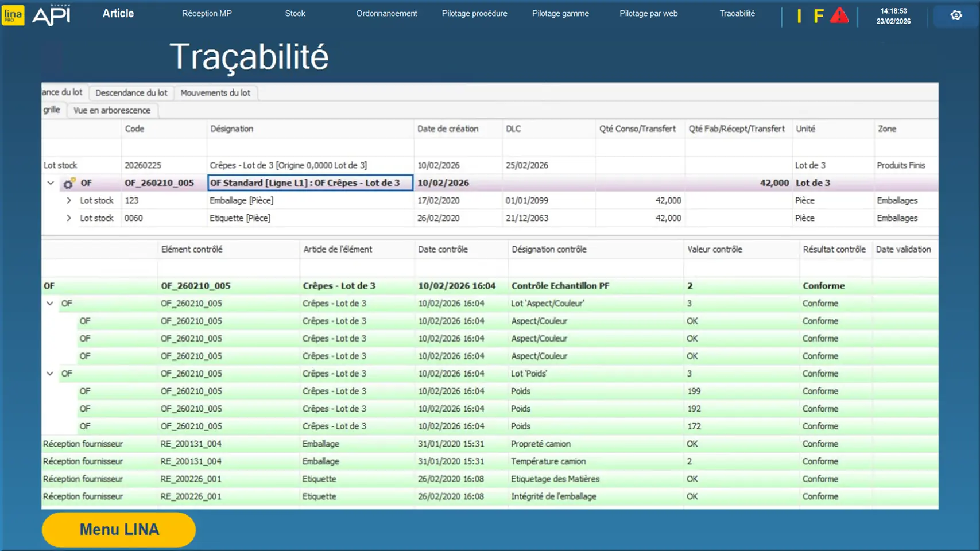The image size is (980, 551).
Task: Collapse the OF_260210_005 production order row
Action: [51, 183]
